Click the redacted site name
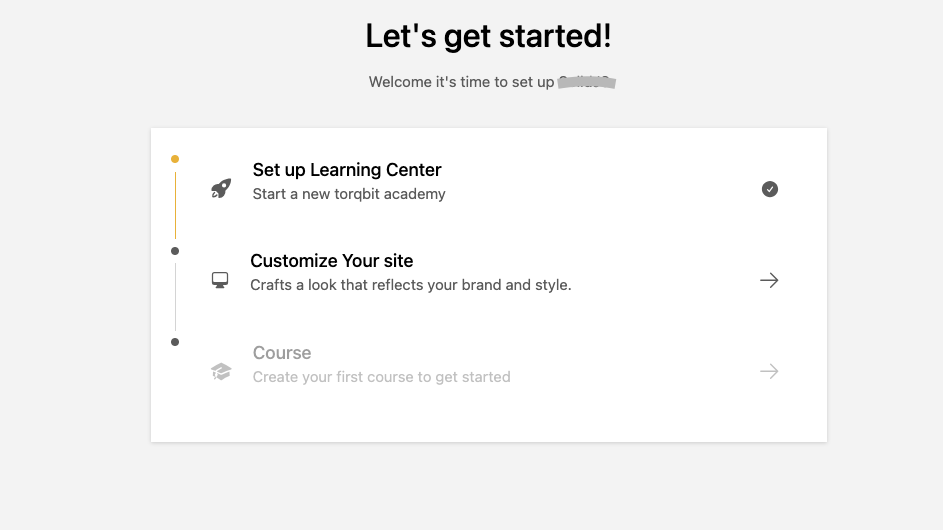The height and width of the screenshot is (530, 943). (x=587, y=82)
